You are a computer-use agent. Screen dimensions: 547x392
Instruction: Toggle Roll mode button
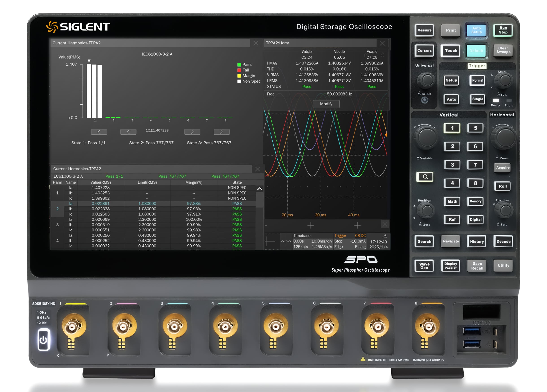[x=503, y=186]
